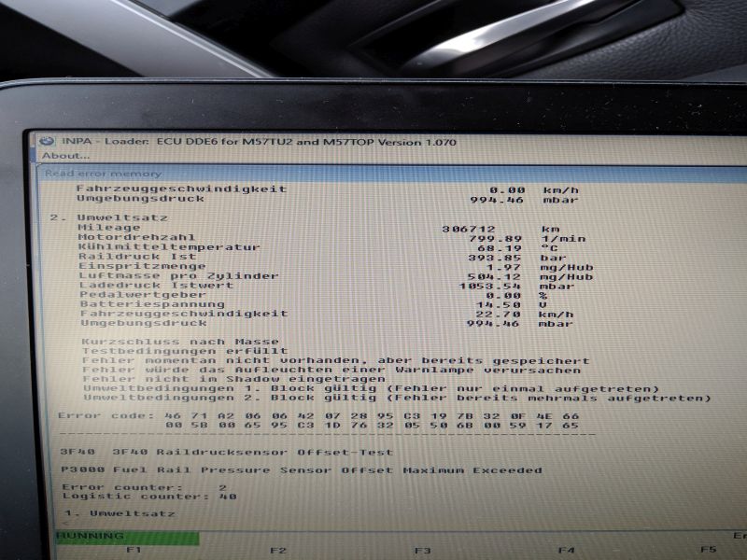Select the P3000 Fuel Rail Pressure Sensor line

[x=301, y=470]
